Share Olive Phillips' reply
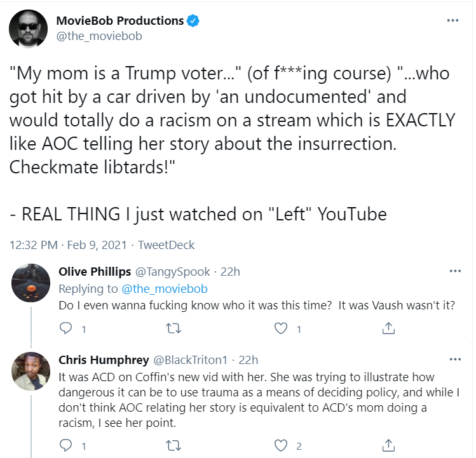The height and width of the screenshot is (458, 476). (388, 328)
